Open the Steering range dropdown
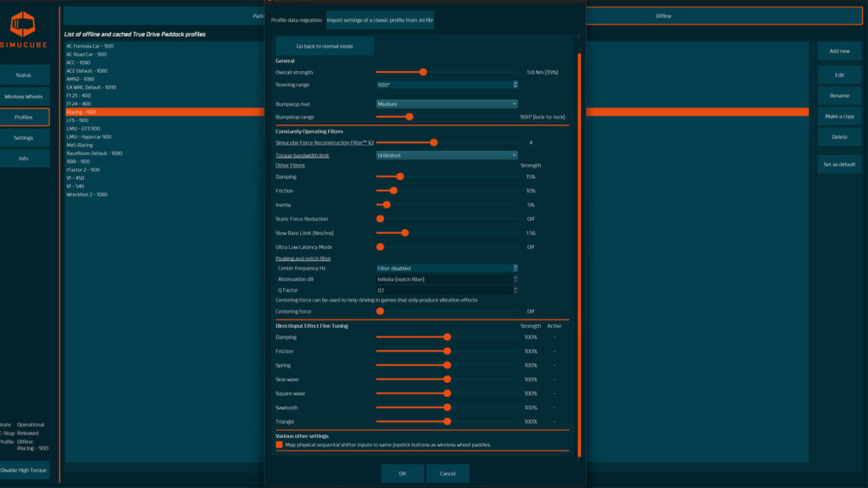Image resolution: width=868 pixels, height=488 pixels. tap(447, 85)
